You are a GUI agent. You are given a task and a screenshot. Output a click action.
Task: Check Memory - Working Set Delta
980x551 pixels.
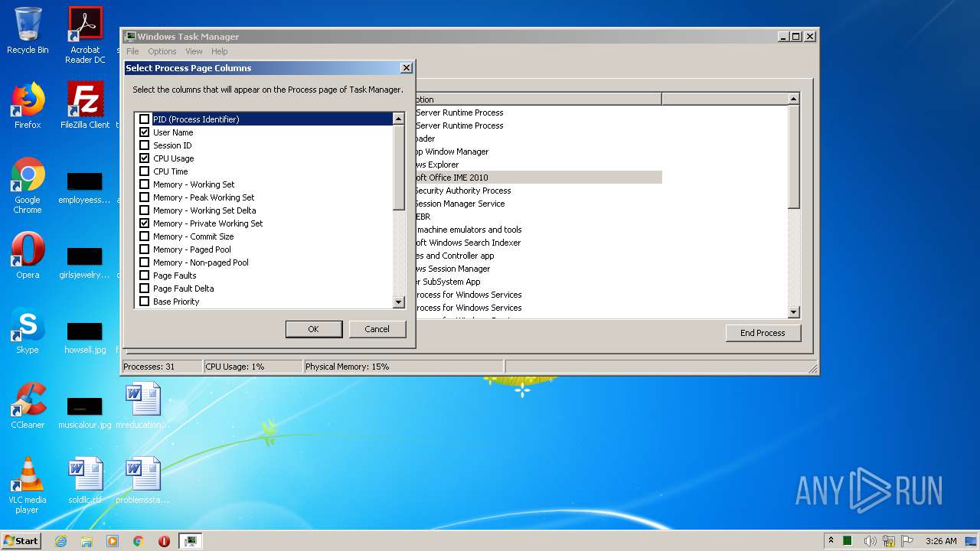(144, 210)
